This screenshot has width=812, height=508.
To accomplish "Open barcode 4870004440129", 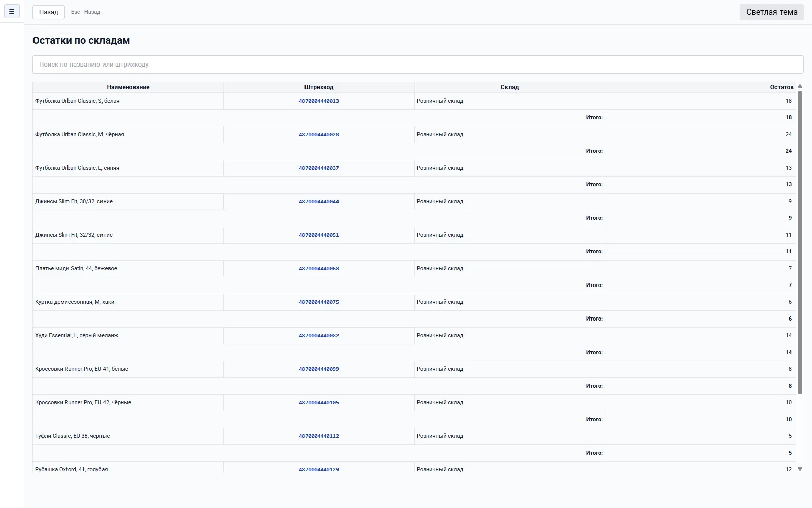I will (319, 470).
